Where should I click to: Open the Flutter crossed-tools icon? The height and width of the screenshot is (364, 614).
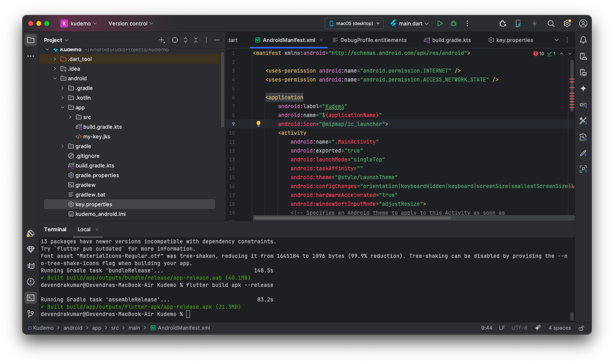point(583,121)
